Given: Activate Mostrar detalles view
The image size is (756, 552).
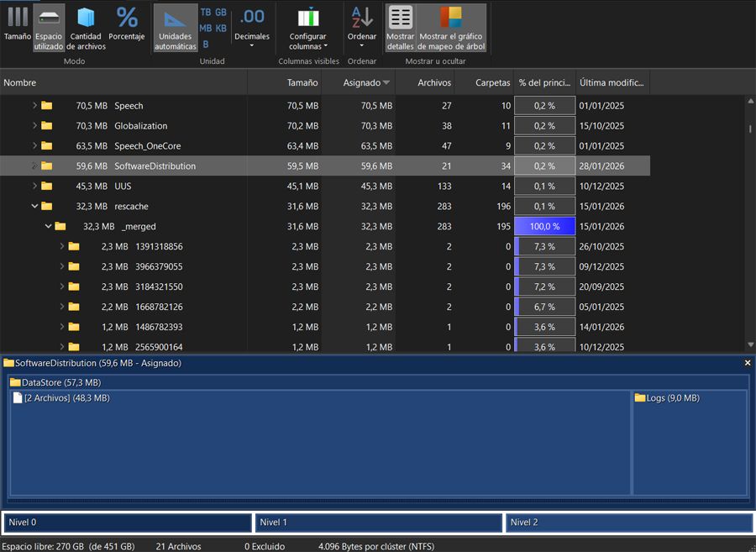Looking at the screenshot, I should [x=400, y=25].
